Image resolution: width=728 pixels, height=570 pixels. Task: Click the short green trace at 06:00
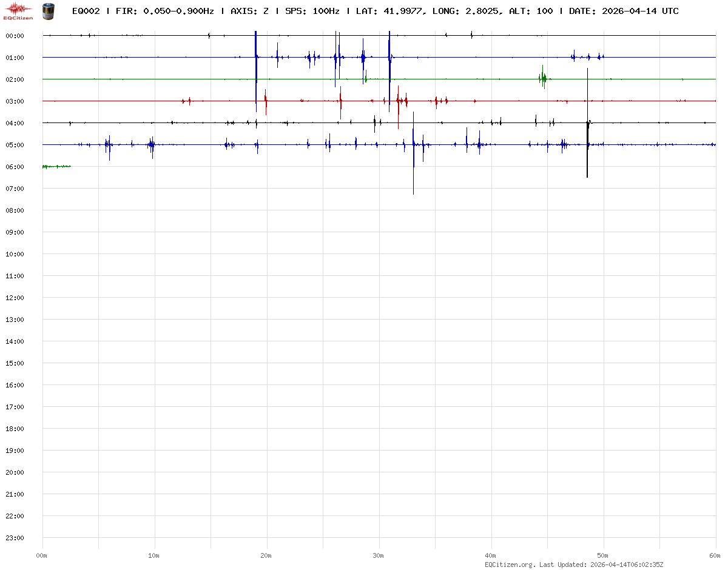tap(56, 166)
